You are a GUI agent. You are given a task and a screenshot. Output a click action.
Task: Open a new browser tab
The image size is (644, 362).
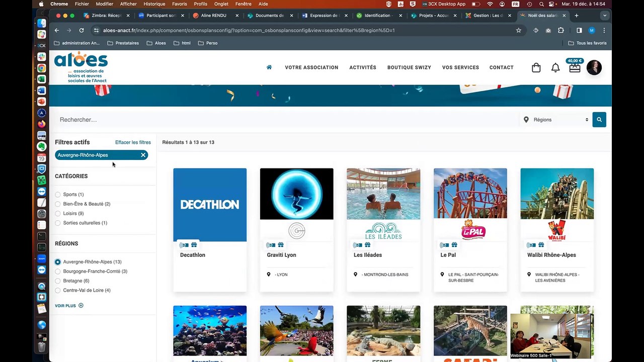tap(577, 16)
